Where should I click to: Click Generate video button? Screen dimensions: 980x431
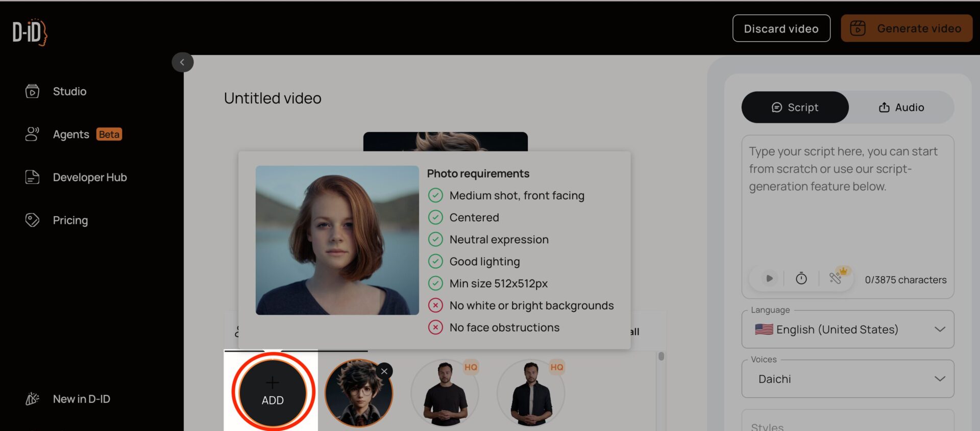pos(906,29)
